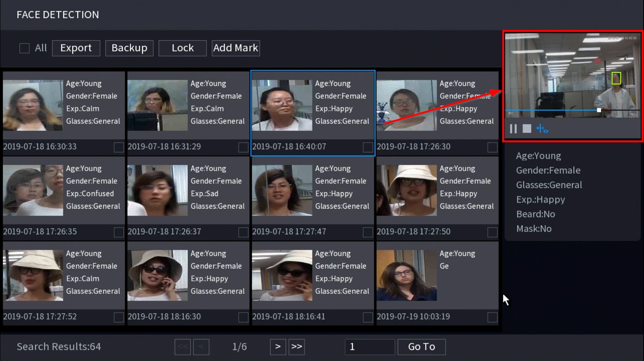Check the All checkbox
Screen dimensions: 644x361
click(x=25, y=48)
